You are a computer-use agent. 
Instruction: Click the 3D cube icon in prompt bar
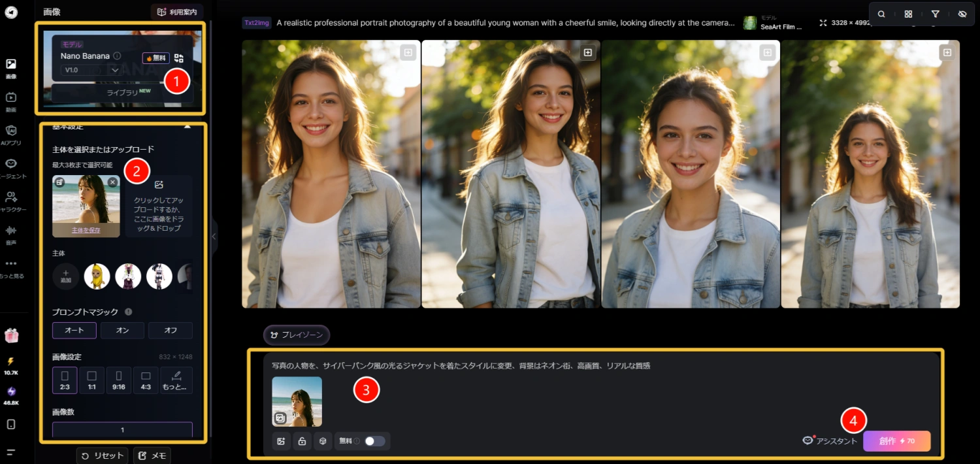pyautogui.click(x=322, y=441)
